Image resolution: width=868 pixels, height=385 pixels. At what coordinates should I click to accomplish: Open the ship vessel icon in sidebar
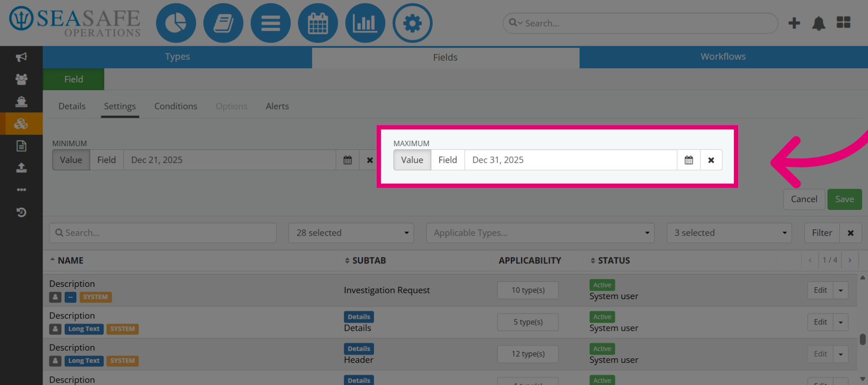(x=21, y=101)
